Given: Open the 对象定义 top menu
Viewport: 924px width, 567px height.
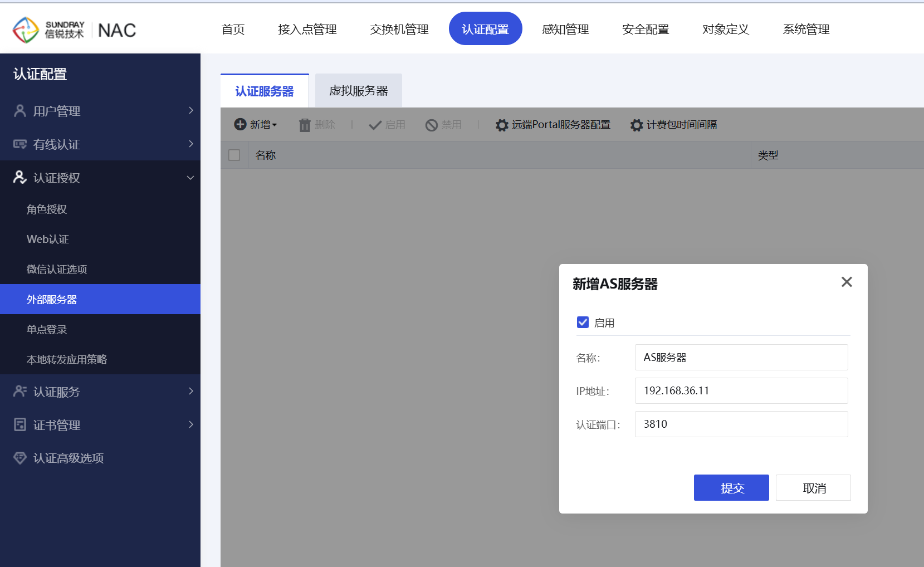Looking at the screenshot, I should coord(726,30).
